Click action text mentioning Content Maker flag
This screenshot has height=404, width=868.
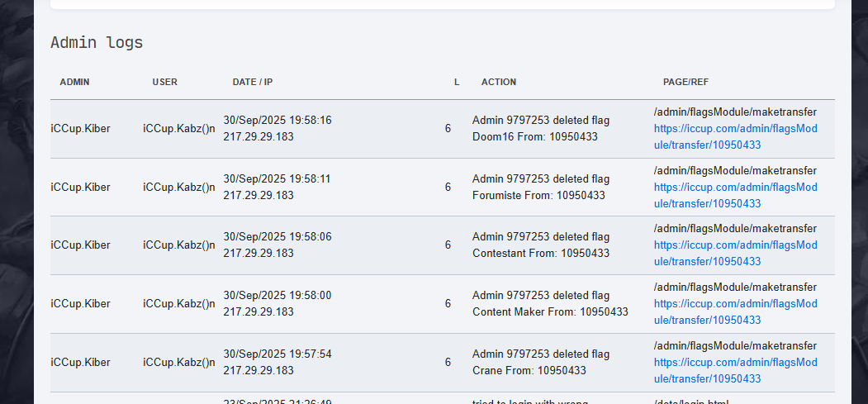click(550, 304)
